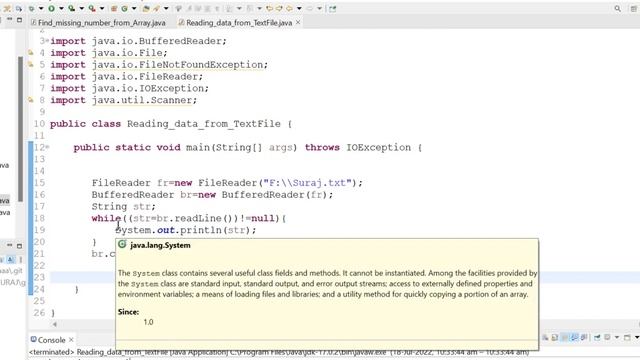
Task: Click the 'import java.io.FileNotFoundException;' line
Action: pyautogui.click(x=159, y=64)
